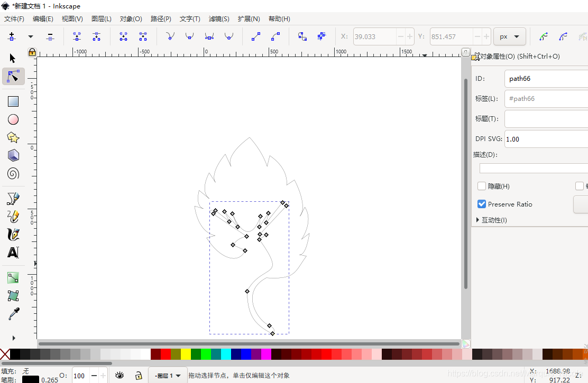588x383 pixels.
Task: Toggle Preserve Ratio checkbox
Action: [482, 204]
